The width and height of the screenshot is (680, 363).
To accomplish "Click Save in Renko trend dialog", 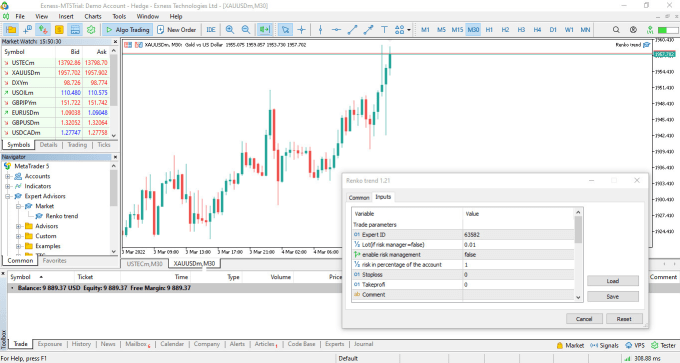I will [x=613, y=297].
